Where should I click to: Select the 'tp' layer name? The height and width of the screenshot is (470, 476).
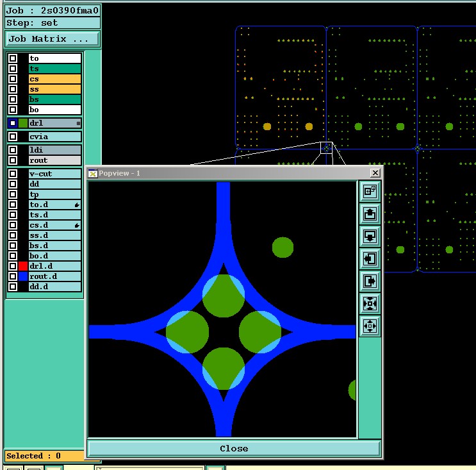(55, 194)
